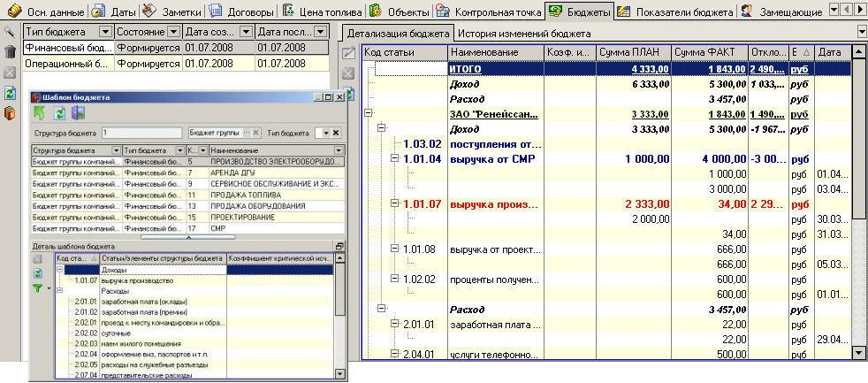The image size is (868, 383).
Task: Open Тип бюджета combo box in Шаблон бюджета
Action: coord(326,133)
